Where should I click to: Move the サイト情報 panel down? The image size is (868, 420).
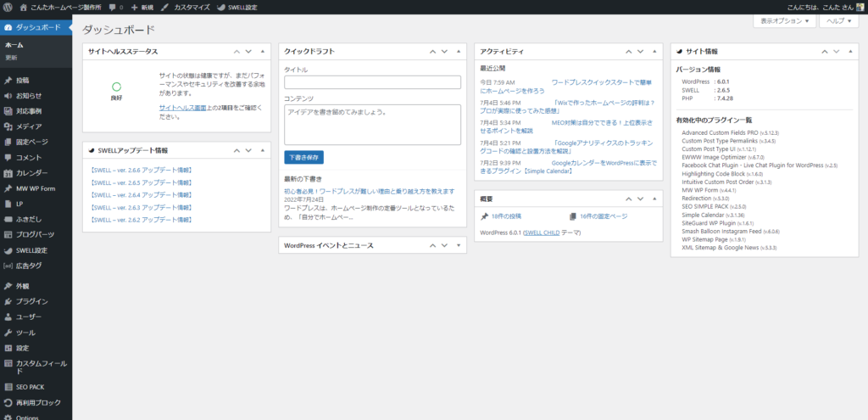(x=836, y=52)
